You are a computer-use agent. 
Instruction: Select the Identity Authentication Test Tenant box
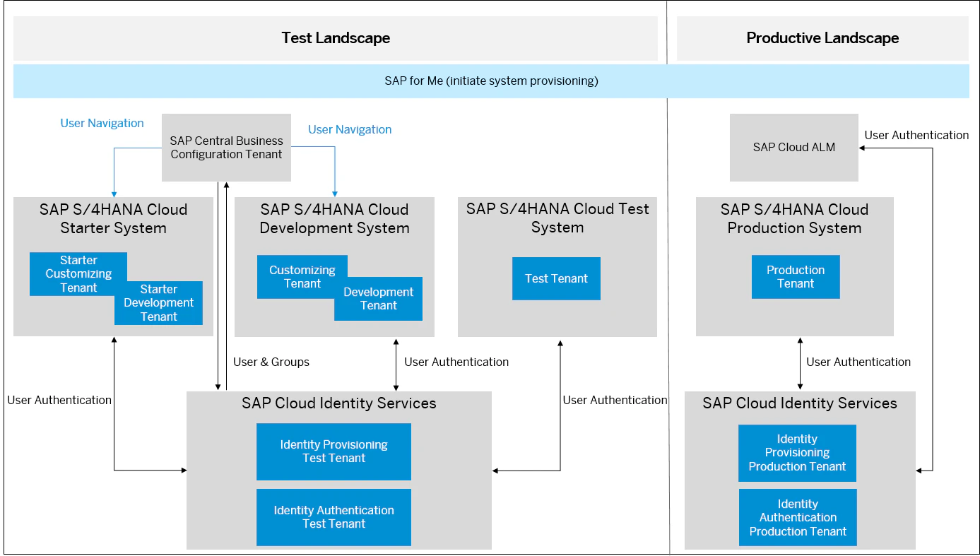[333, 517]
